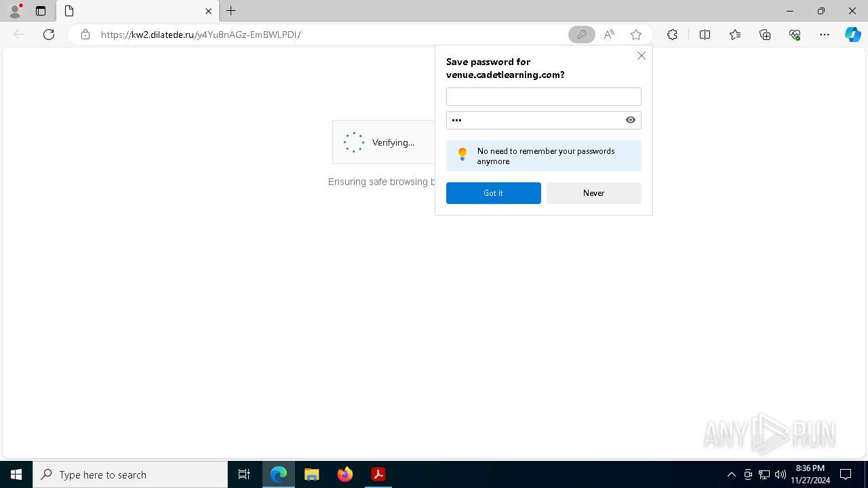Click the Verifying spinner box
Screen dimensions: 868x488
(x=383, y=142)
